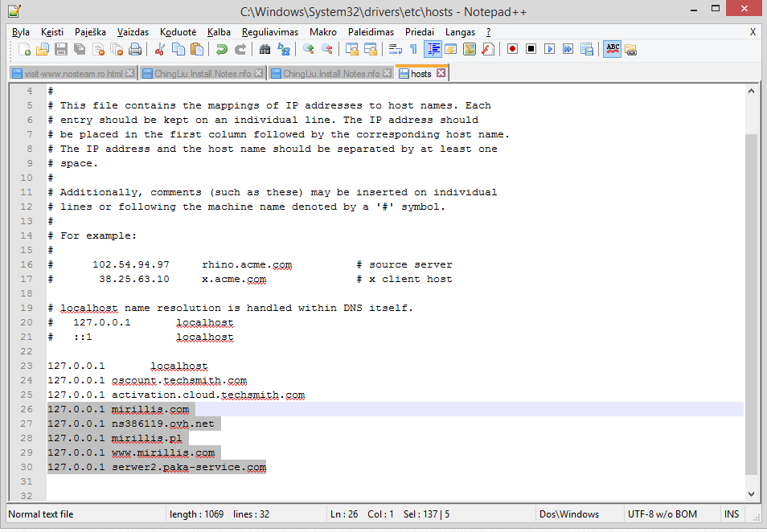Click UTF-8 w/o BOM status field
This screenshot has height=532, width=767.
click(662, 514)
